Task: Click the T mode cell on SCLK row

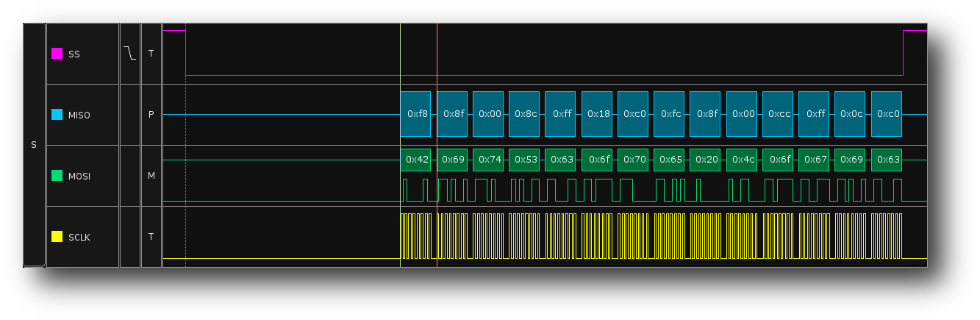Action: [x=151, y=237]
